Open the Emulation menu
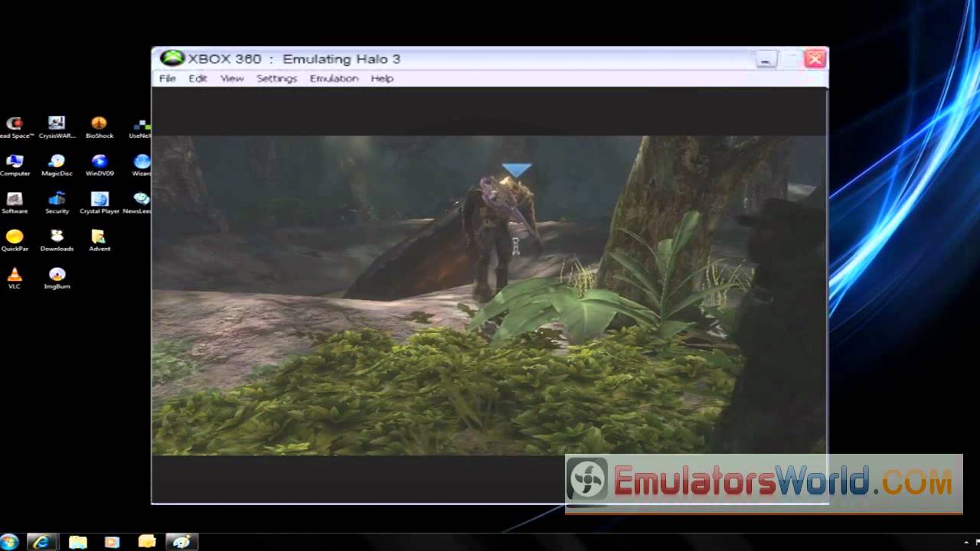This screenshot has height=551, width=980. coord(334,78)
